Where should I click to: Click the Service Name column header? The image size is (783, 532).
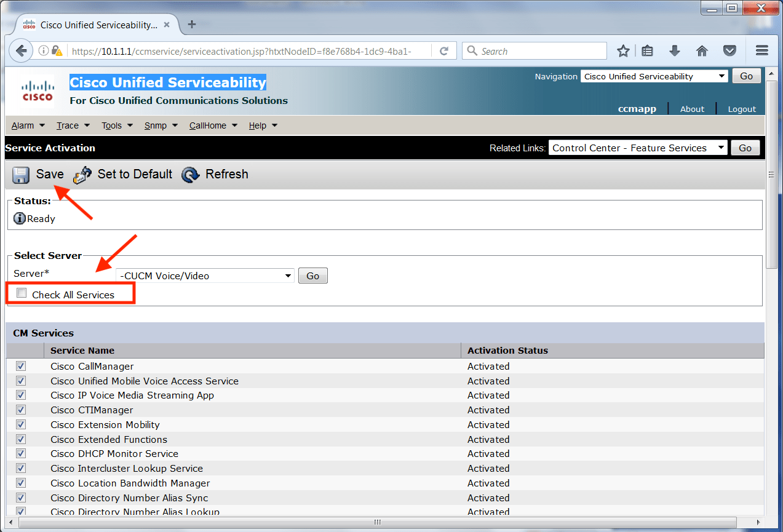(x=82, y=351)
